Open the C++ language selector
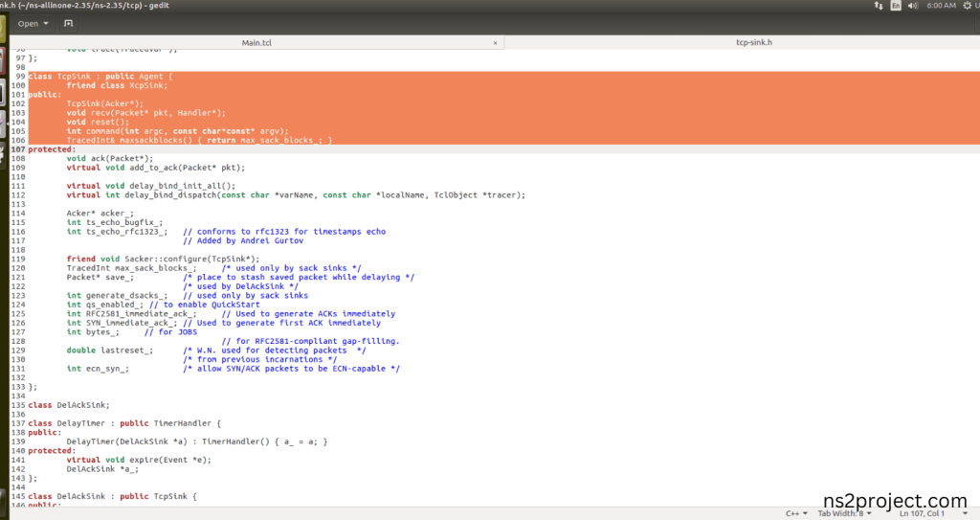The width and height of the screenshot is (980, 520). 796,513
